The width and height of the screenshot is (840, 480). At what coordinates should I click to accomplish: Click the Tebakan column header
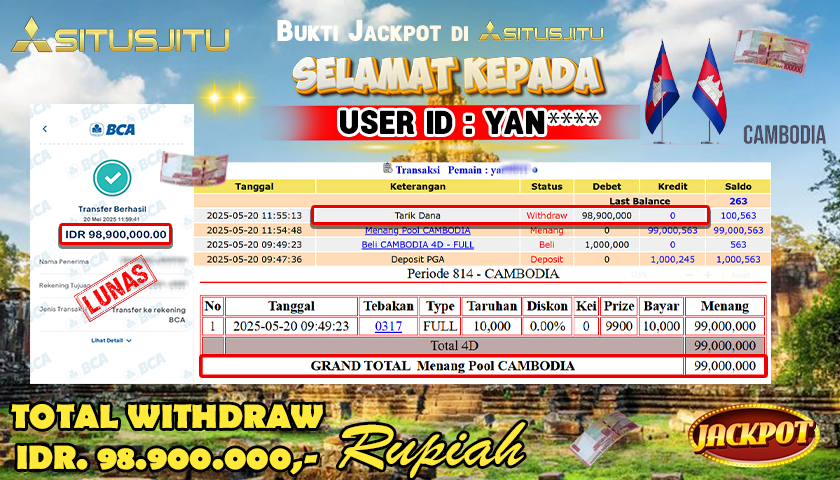(x=388, y=306)
